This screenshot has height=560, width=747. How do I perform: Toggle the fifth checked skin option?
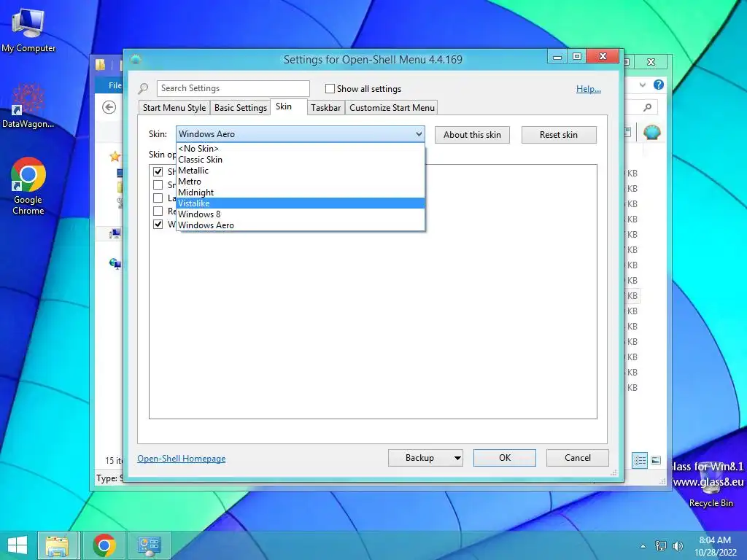[158, 224]
